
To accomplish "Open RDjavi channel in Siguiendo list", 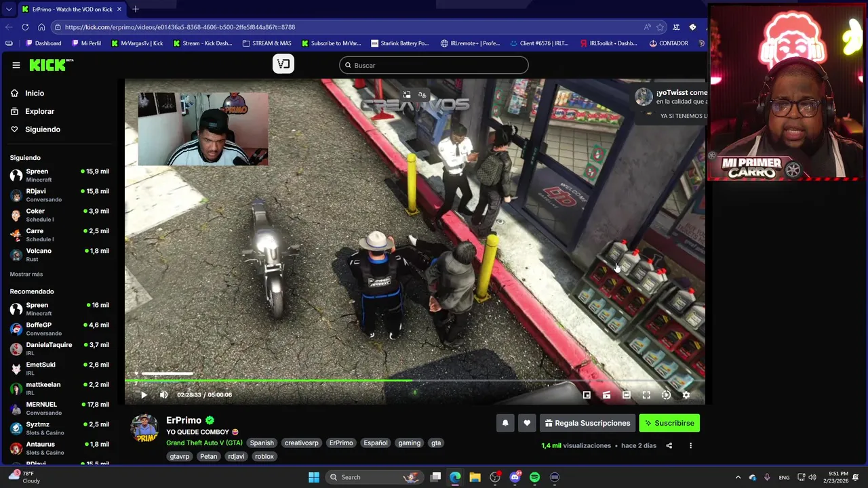I will pos(60,195).
